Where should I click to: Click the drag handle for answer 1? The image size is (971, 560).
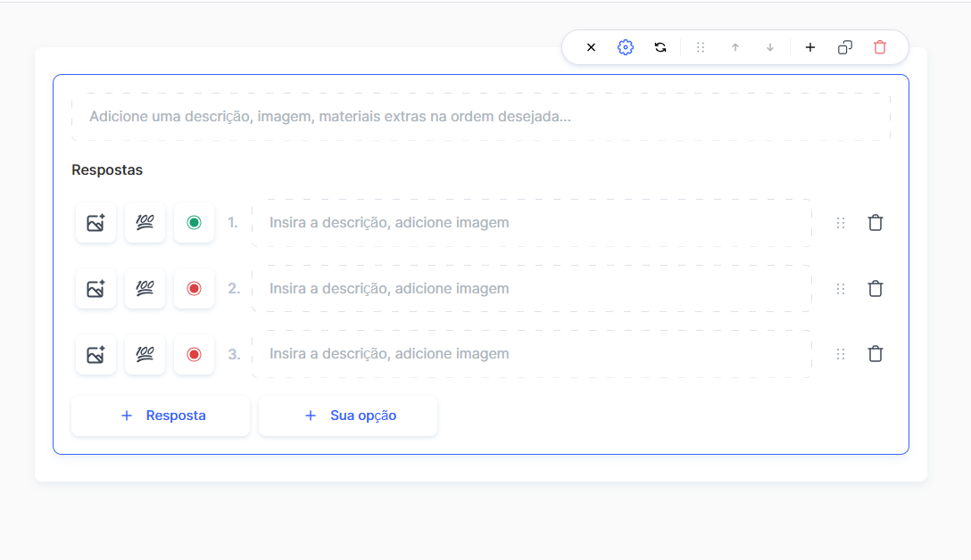(840, 223)
